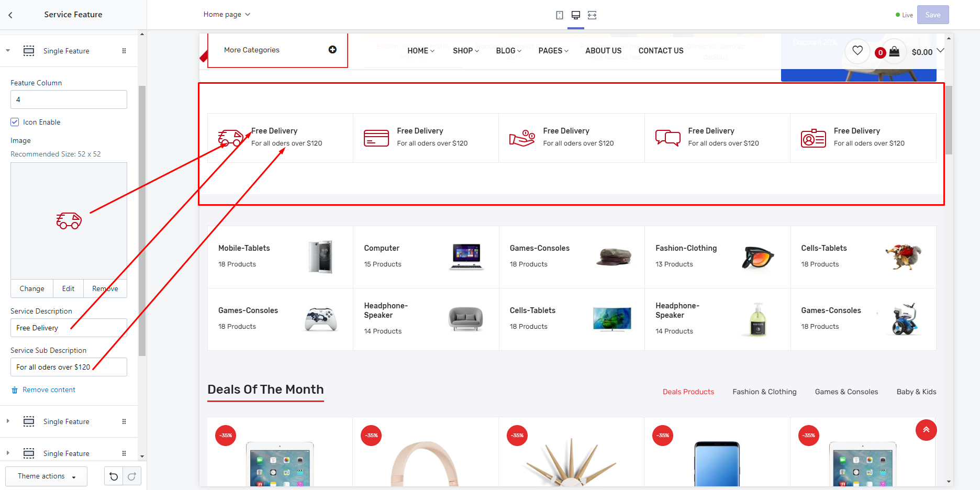Switch to mobile preview icon
980x490 pixels.
tap(559, 15)
